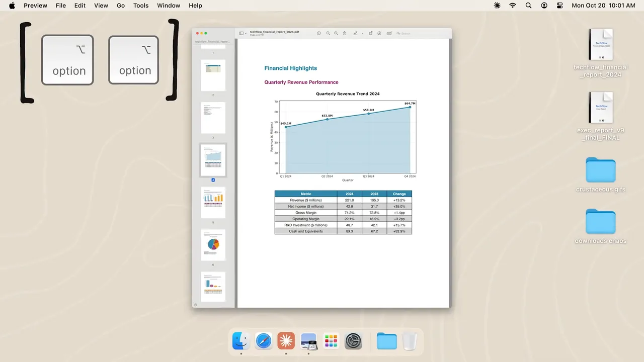Toggle the sidebar view button

pyautogui.click(x=241, y=33)
